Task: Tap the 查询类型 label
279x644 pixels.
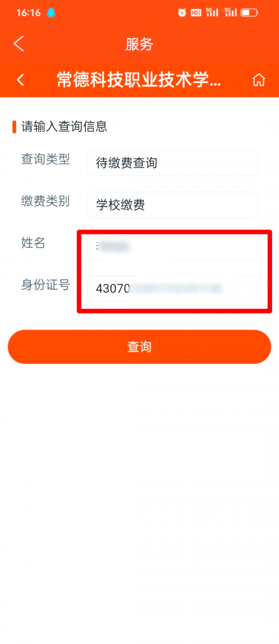Action: [46, 159]
